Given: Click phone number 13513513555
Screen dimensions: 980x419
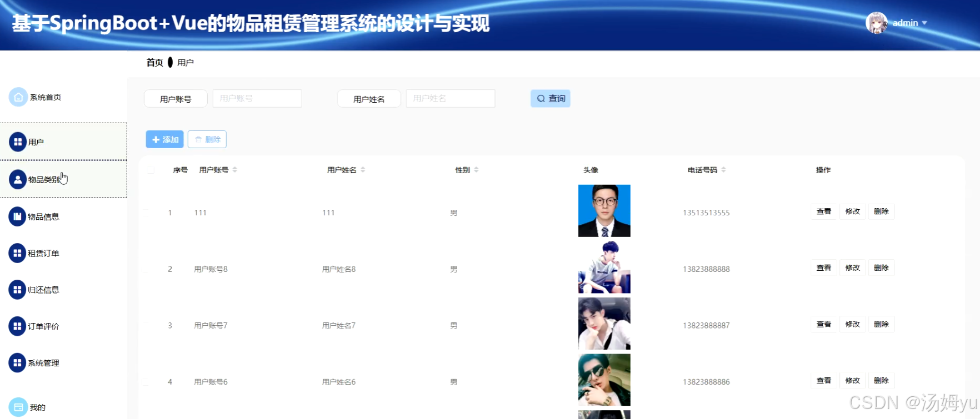Looking at the screenshot, I should (x=706, y=213).
